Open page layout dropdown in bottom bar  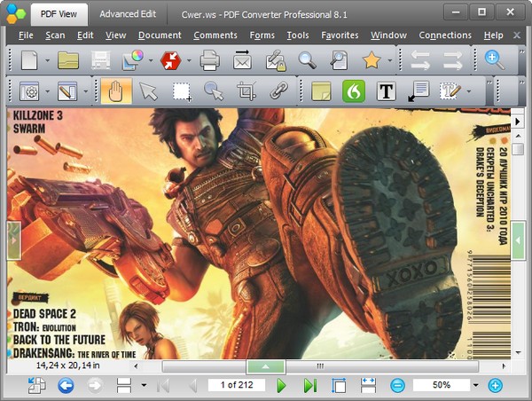coord(144,385)
